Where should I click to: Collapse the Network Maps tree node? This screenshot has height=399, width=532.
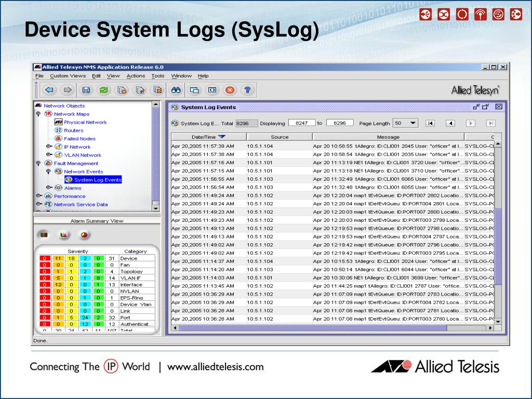[x=38, y=114]
